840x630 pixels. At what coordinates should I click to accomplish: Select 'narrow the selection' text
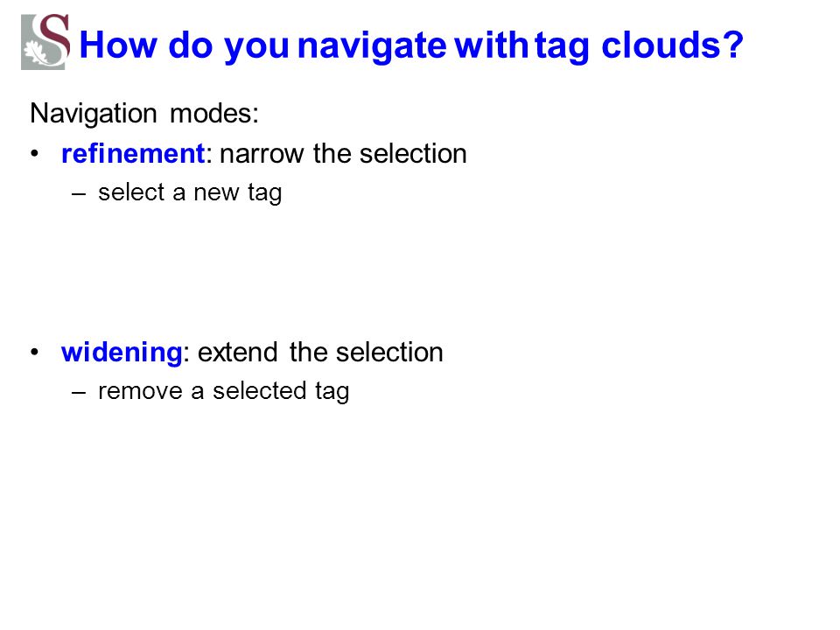tap(343, 154)
